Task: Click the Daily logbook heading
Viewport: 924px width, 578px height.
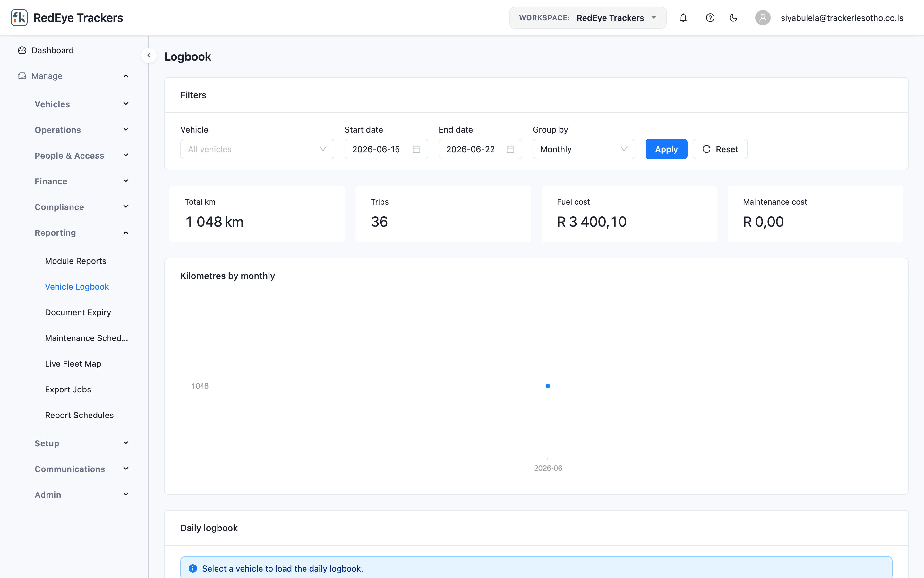Action: point(209,528)
